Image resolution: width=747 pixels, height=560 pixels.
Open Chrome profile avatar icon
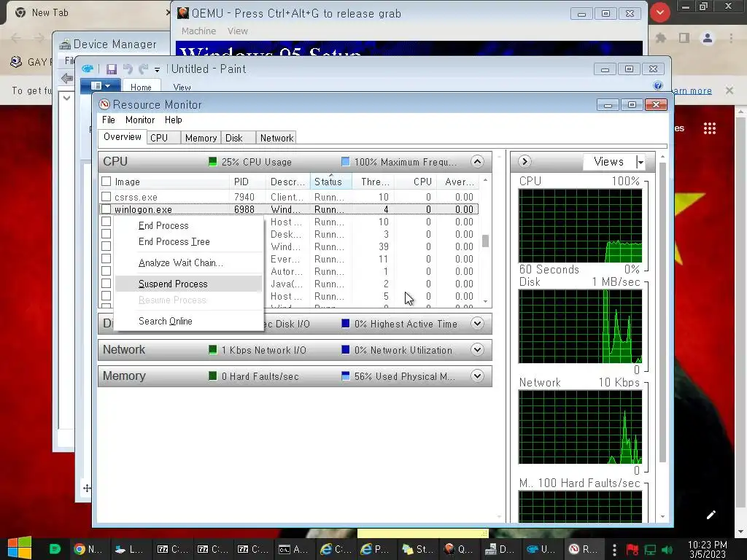pyautogui.click(x=708, y=38)
